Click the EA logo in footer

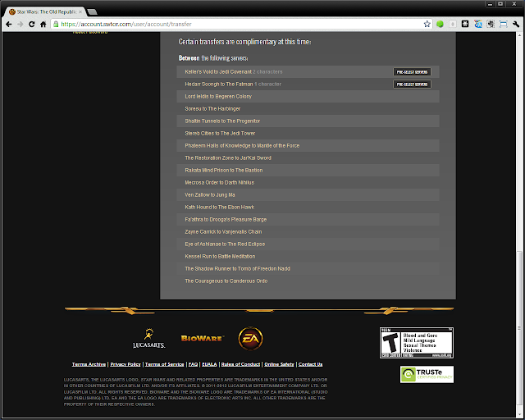pos(250,339)
